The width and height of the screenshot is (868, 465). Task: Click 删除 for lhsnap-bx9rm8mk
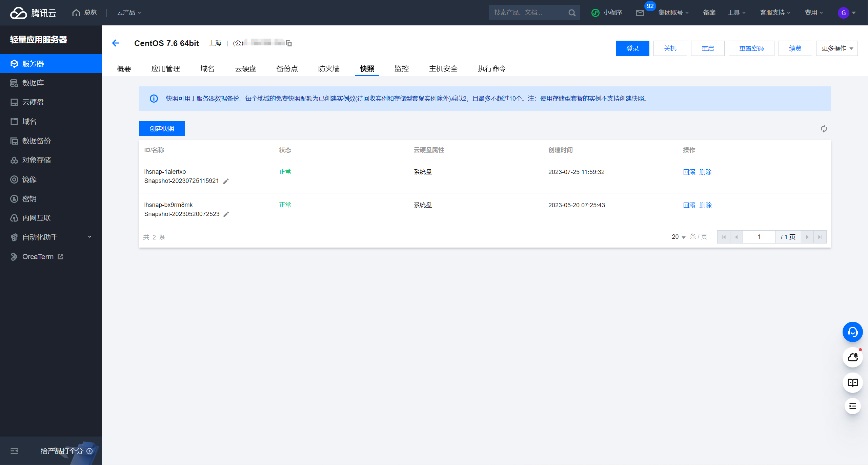point(705,205)
